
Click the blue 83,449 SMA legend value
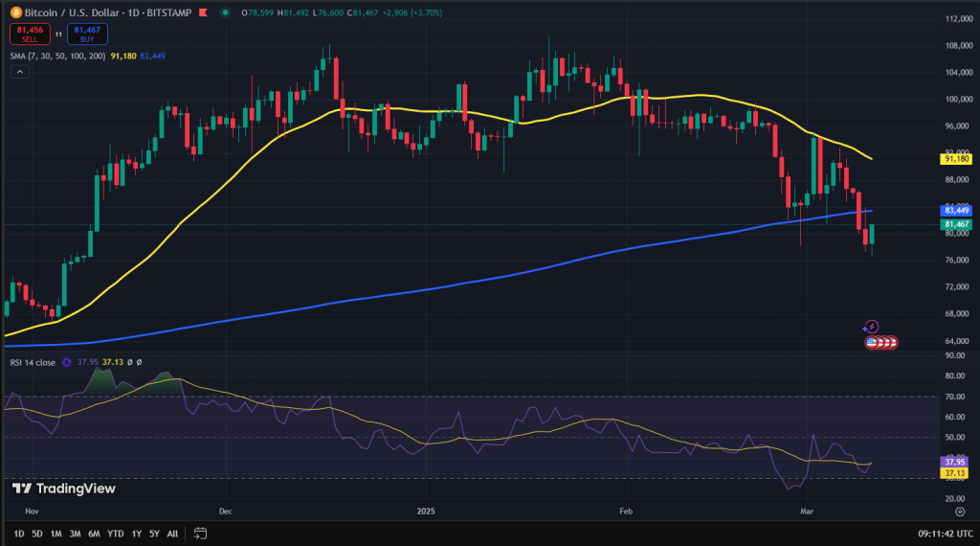(x=152, y=56)
